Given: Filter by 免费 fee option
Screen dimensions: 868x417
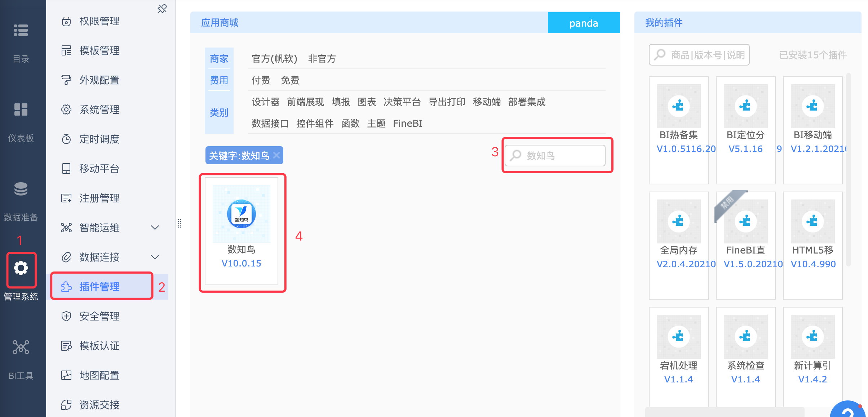Looking at the screenshot, I should (x=290, y=80).
